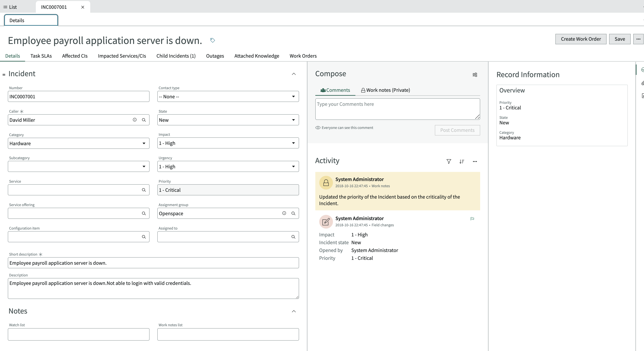Click the Overview Category value Hardware

[x=510, y=138]
